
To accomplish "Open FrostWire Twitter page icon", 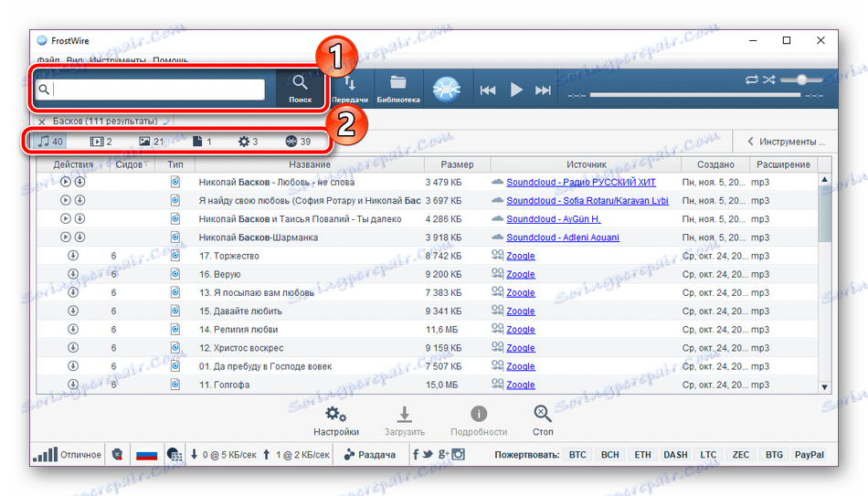I will (428, 455).
